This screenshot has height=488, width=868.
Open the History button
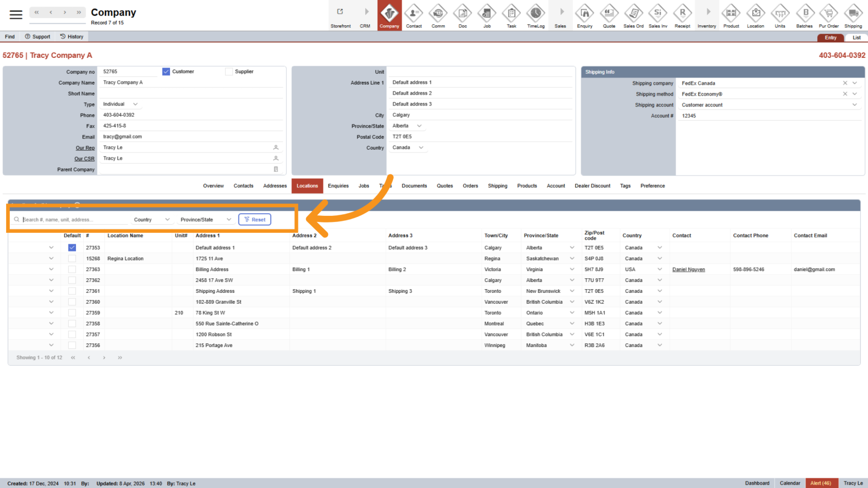pos(72,37)
